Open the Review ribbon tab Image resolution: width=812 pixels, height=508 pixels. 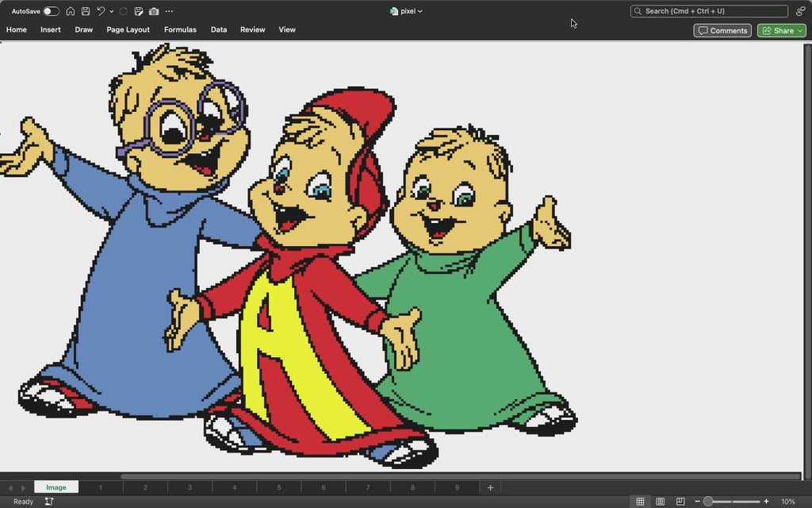tap(253, 29)
